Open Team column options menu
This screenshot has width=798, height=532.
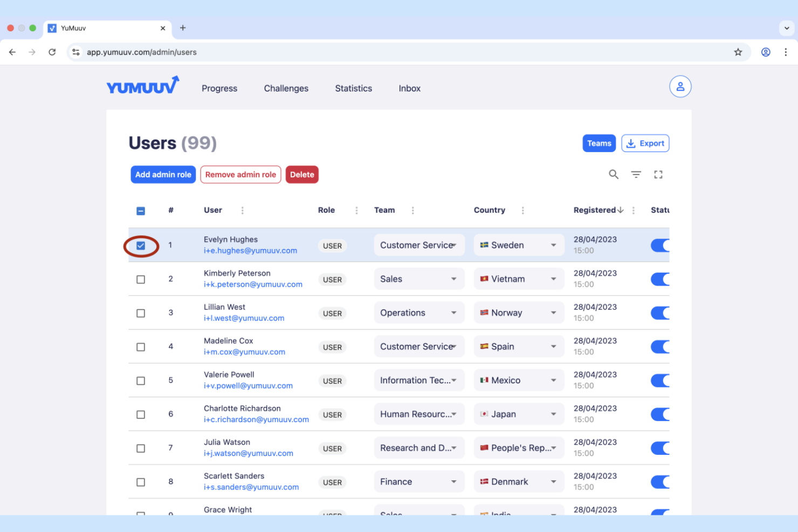click(413, 210)
